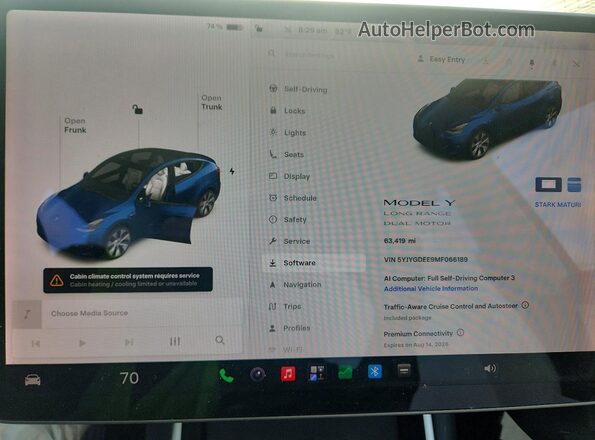This screenshot has width=595, height=440.
Task: Open the dashcam camera app
Action: pyautogui.click(x=258, y=375)
